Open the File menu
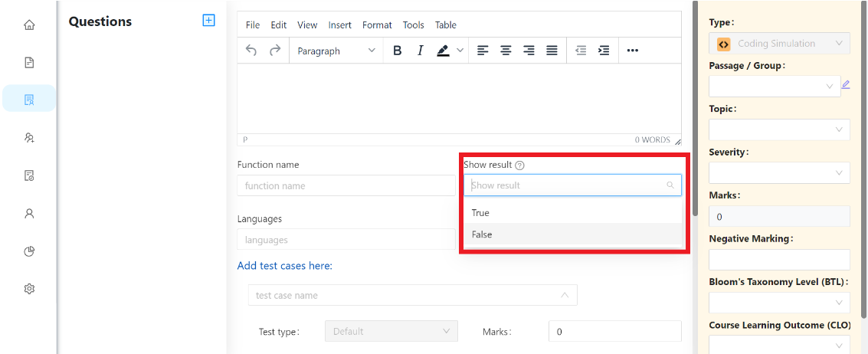Viewport: 868px width, 354px height. 252,25
